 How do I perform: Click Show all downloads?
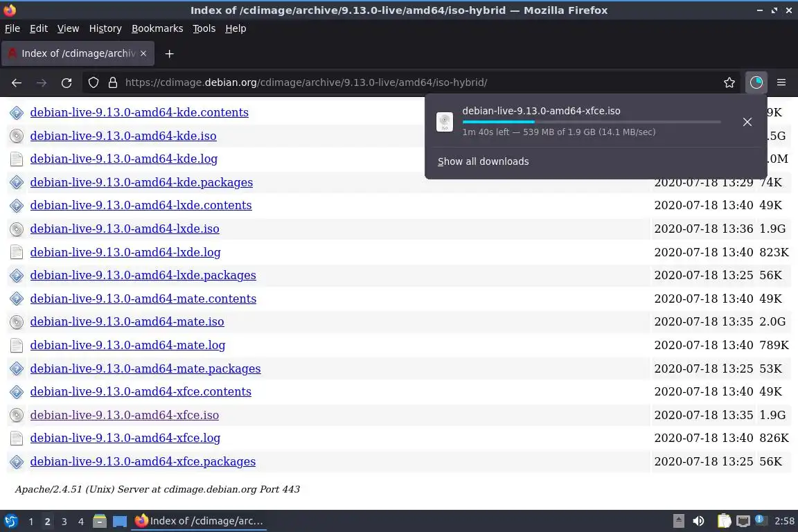[x=483, y=161]
